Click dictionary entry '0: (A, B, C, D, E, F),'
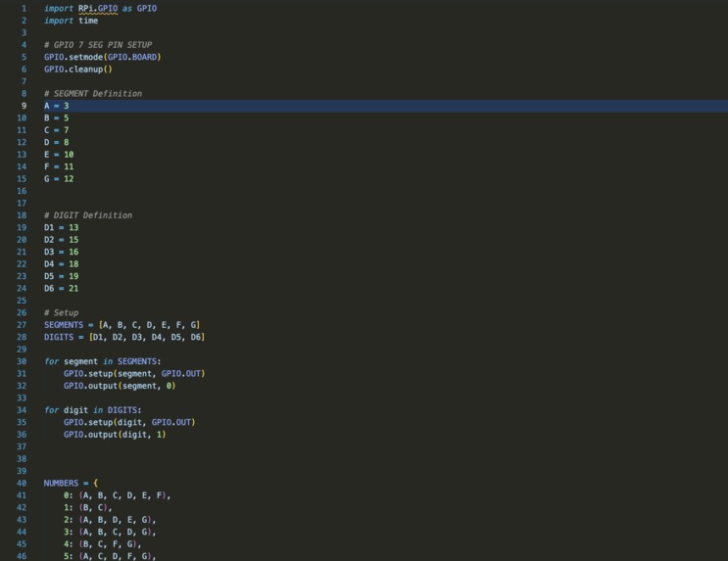The image size is (728, 561). pyautogui.click(x=117, y=495)
